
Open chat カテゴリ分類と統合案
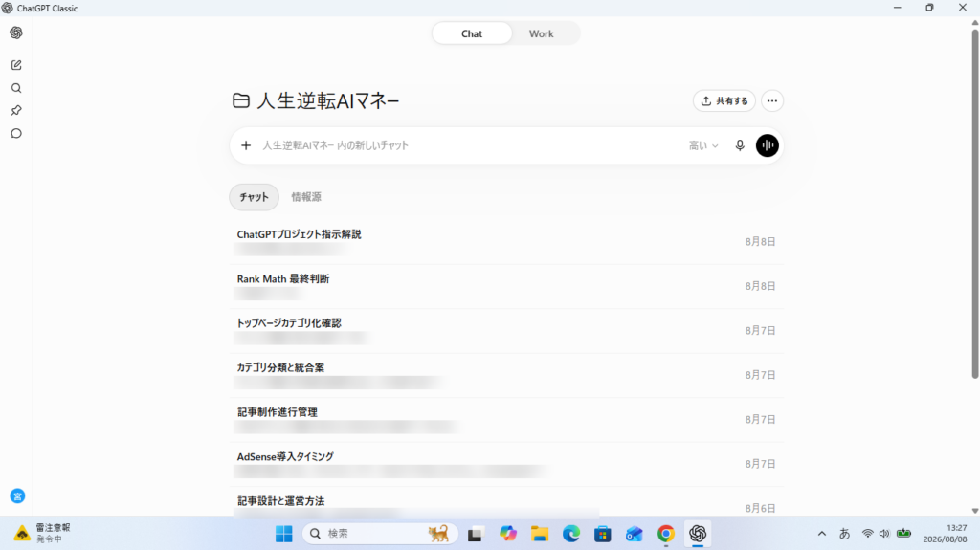click(x=507, y=374)
